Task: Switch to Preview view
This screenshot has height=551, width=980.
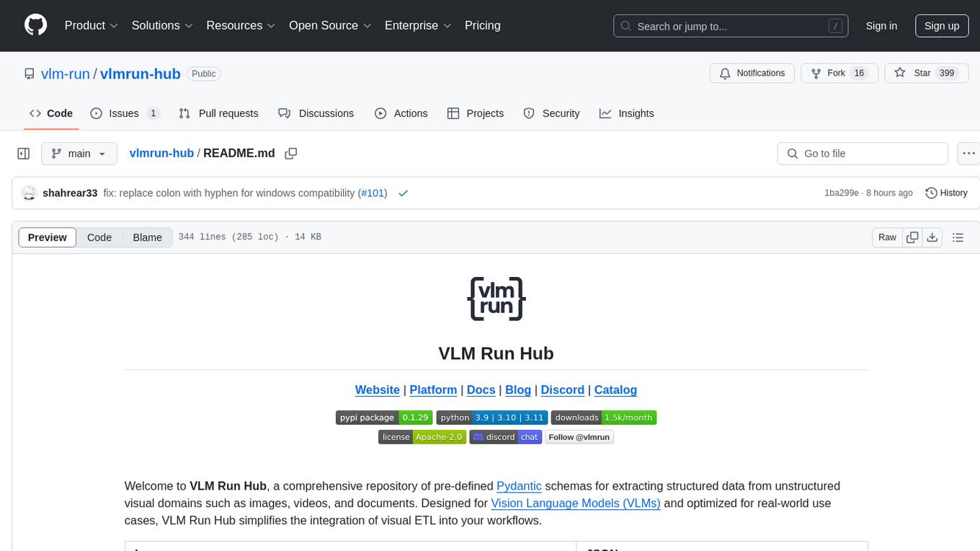Action: point(48,237)
